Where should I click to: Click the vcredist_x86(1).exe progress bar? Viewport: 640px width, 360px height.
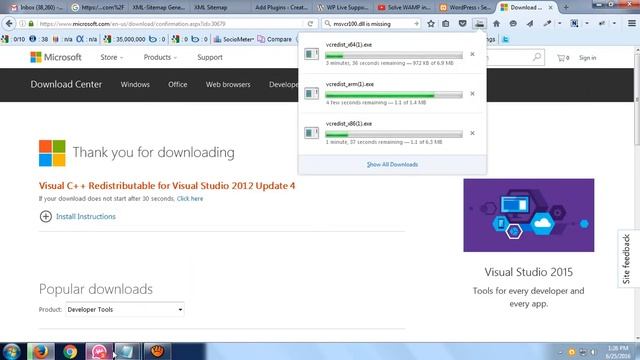(394, 135)
